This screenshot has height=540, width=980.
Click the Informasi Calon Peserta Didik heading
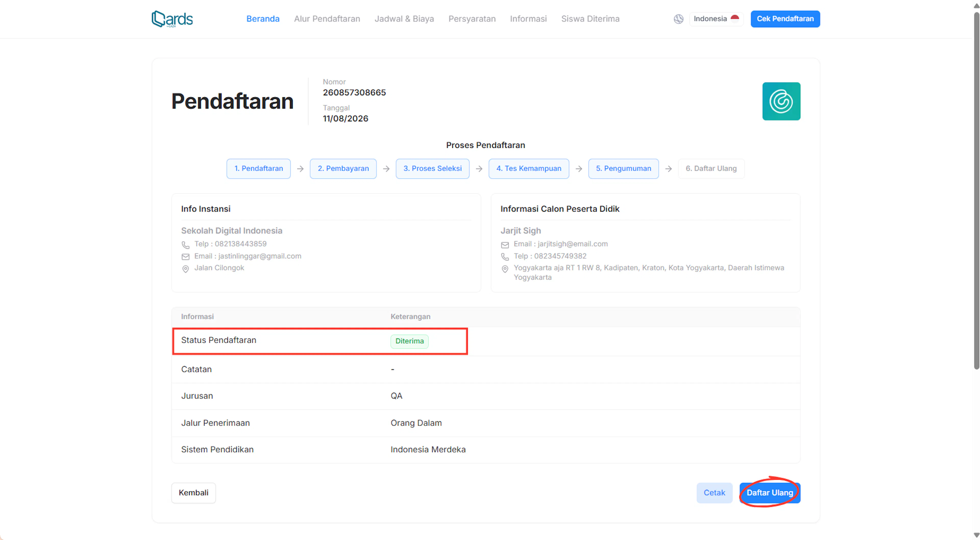[560, 209]
